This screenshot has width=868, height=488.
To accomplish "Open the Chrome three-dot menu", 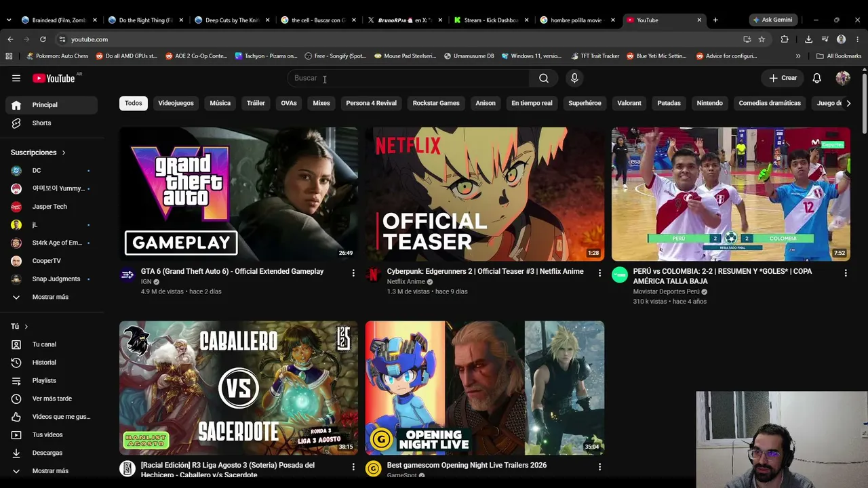I will coord(858,39).
